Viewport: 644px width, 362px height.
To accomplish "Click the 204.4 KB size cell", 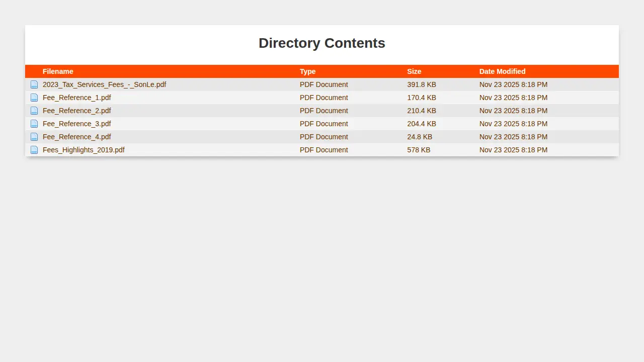I will click(x=422, y=124).
